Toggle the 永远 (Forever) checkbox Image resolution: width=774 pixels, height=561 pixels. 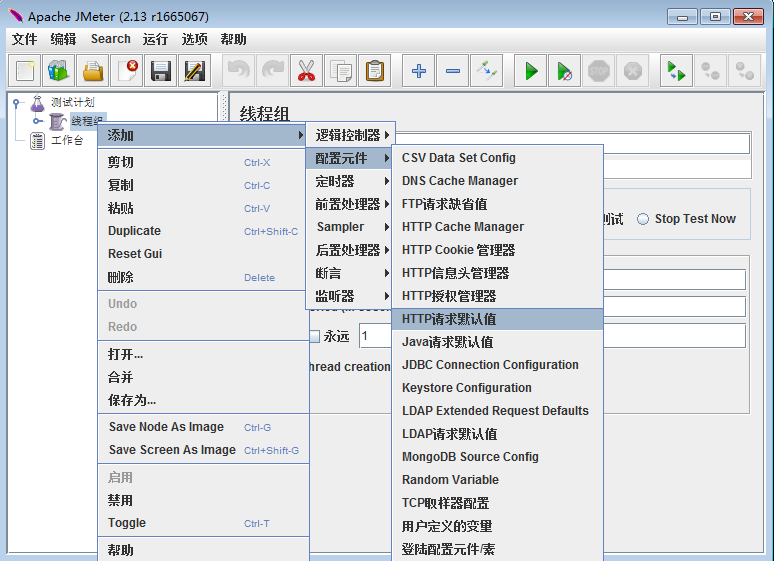pyautogui.click(x=314, y=336)
